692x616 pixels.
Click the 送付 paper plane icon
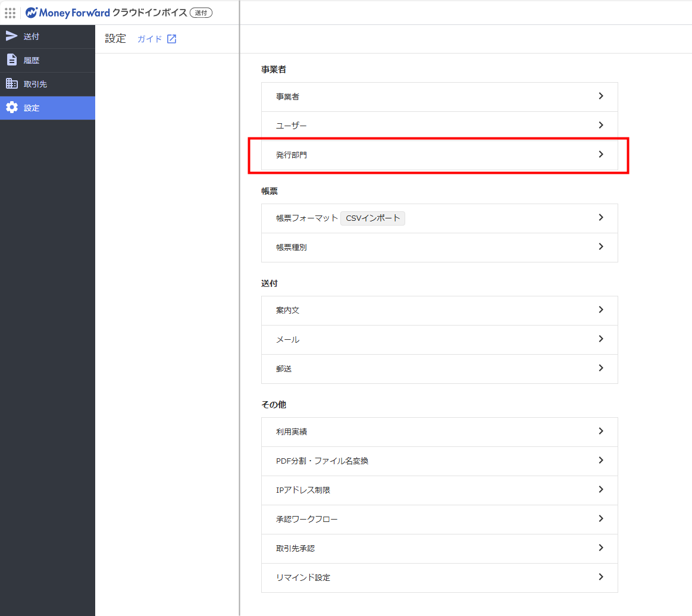(12, 36)
